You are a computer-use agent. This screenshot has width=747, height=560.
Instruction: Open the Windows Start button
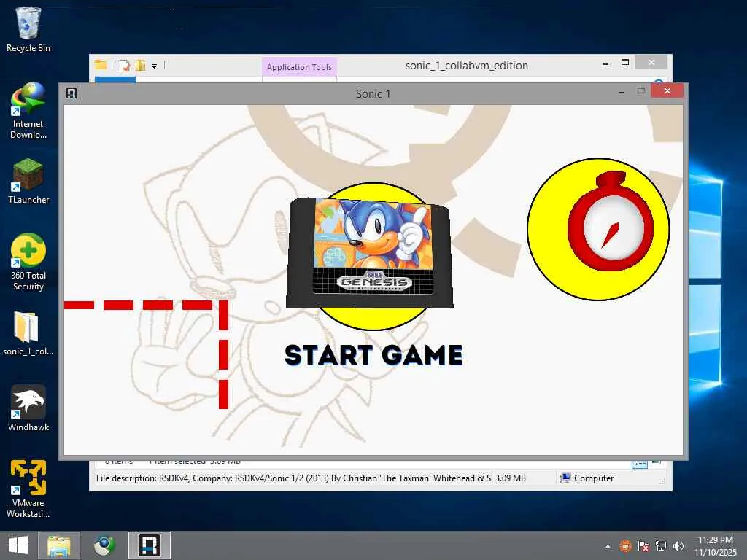[x=18, y=545]
